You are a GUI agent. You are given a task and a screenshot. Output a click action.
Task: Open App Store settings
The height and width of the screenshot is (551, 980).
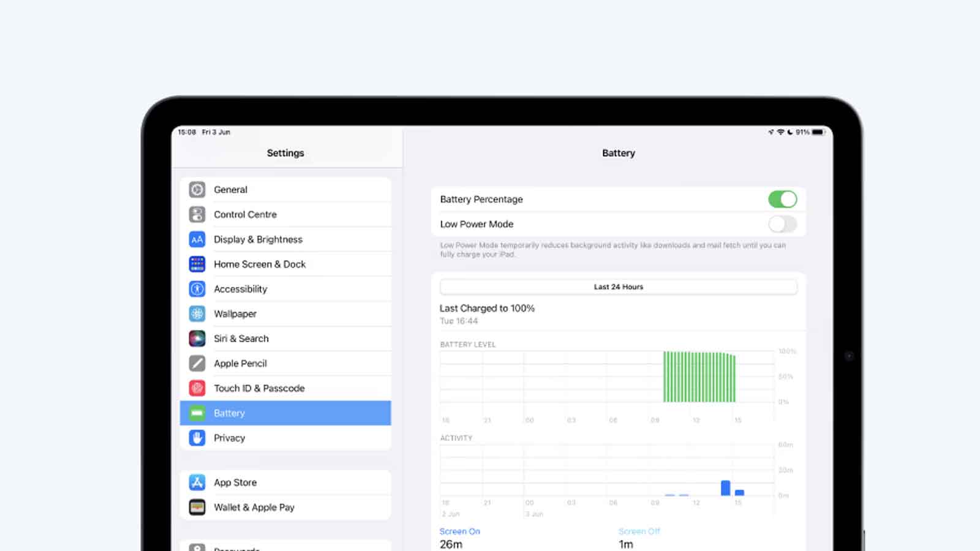click(285, 482)
